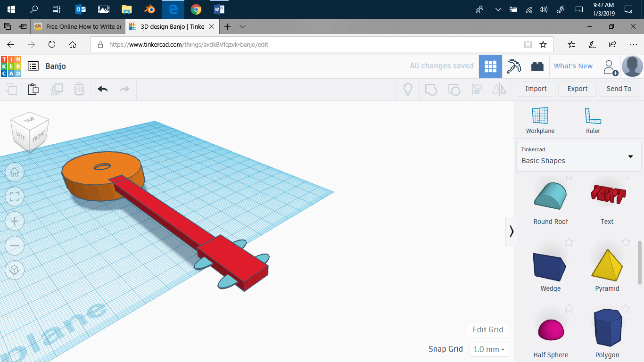Zoom out with the minus button
Image resolution: width=644 pixels, height=362 pixels.
tap(15, 246)
